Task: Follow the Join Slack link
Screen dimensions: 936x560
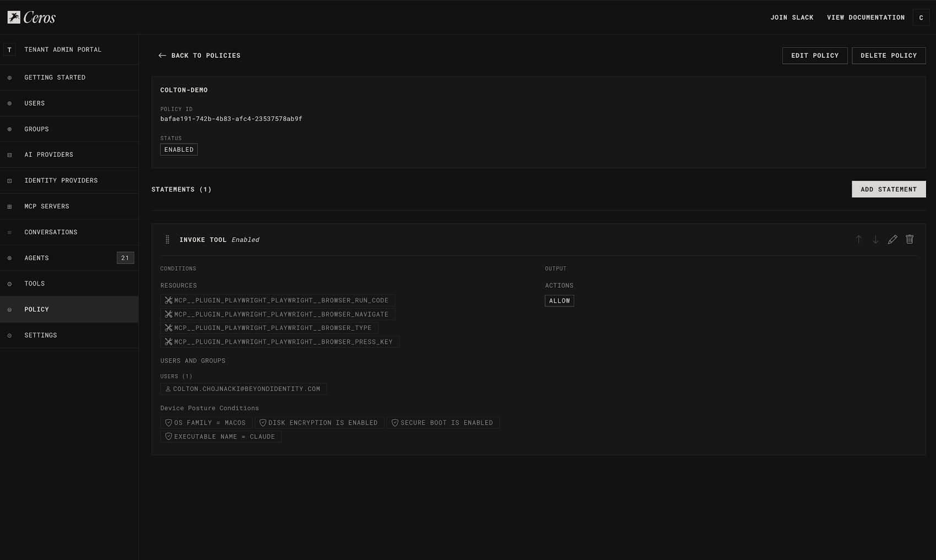Action: [x=792, y=18]
